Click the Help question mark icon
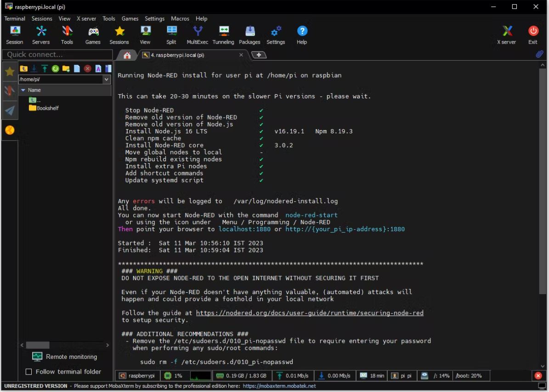Viewport: 549px width, 392px height. click(302, 35)
